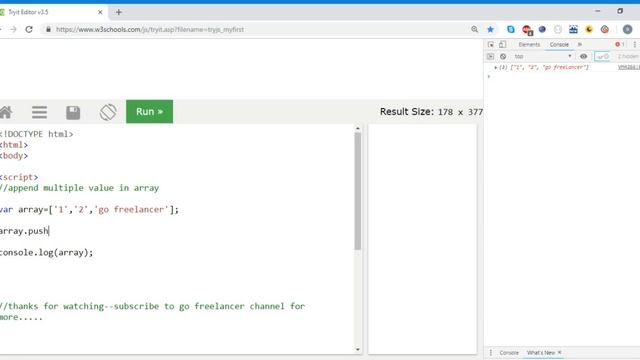Screen dimensions: 640x360
Task: Click the append multiple value comment
Action: (x=79, y=188)
